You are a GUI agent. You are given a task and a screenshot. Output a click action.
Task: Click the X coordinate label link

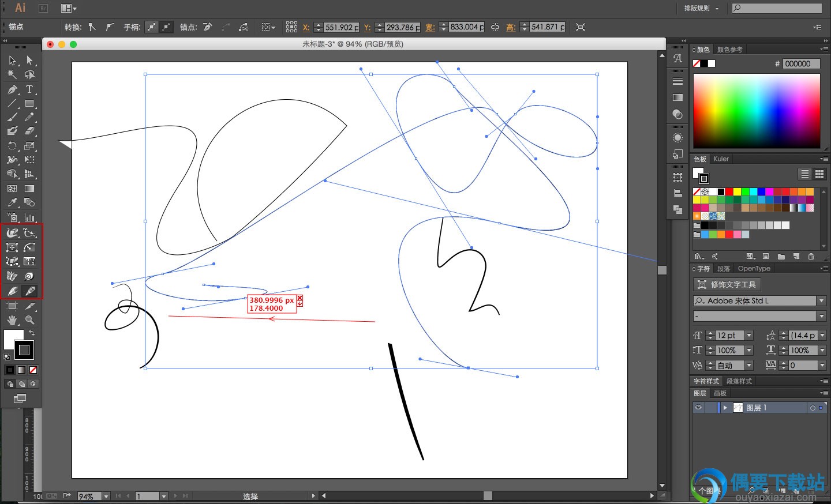[x=306, y=27]
